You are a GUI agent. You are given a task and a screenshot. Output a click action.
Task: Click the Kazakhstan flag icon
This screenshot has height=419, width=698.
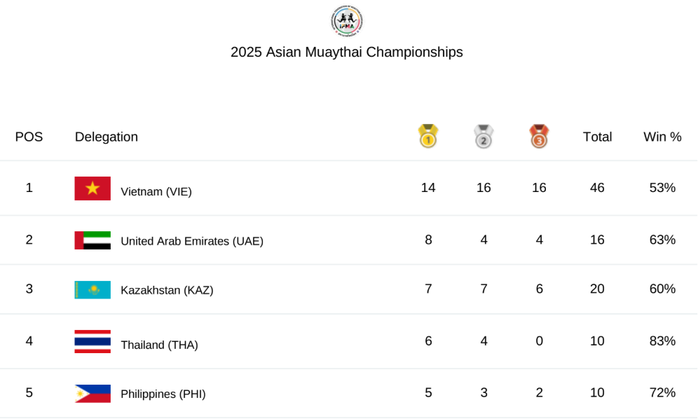pos(93,290)
